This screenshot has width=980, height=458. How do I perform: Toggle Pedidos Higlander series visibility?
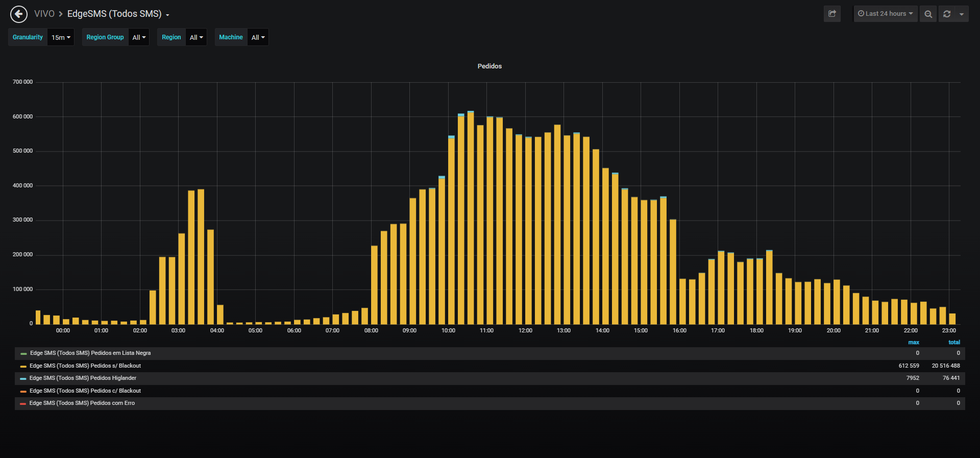(x=83, y=378)
